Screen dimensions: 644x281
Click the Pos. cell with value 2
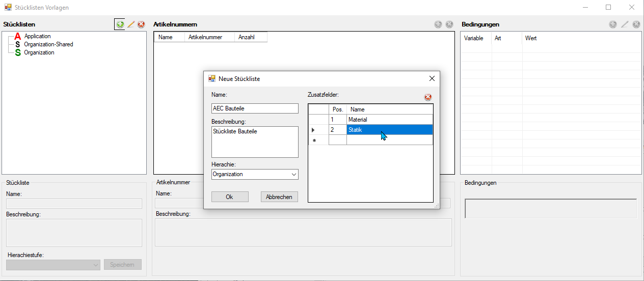pyautogui.click(x=338, y=130)
